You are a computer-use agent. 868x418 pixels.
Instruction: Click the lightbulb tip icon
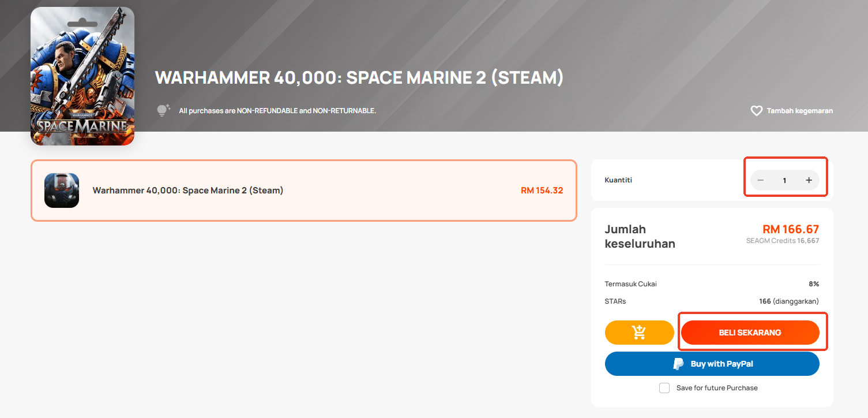click(164, 110)
